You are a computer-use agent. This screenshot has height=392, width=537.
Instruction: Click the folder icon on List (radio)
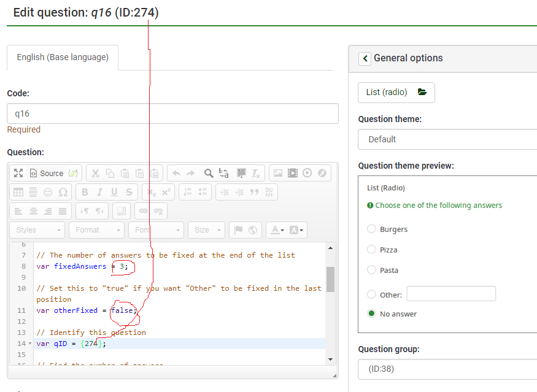pos(422,92)
